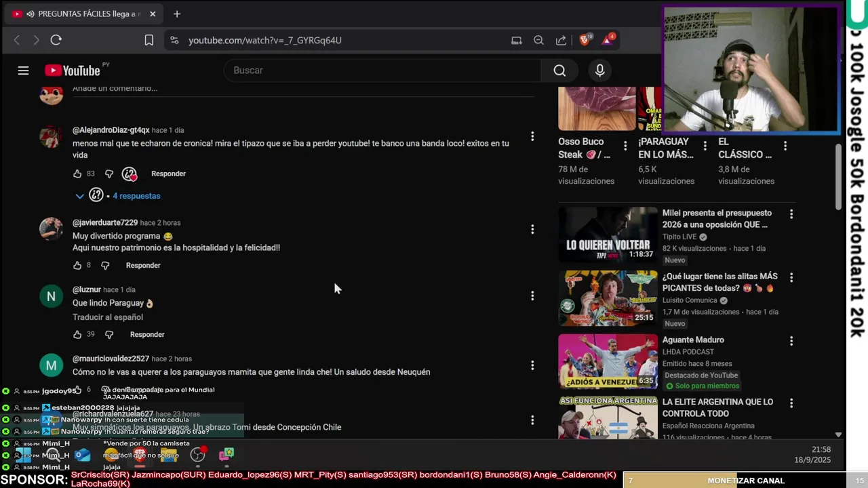Open Osso Buco Steak short thumbnail
Image resolution: width=868 pixels, height=488 pixels.
[x=597, y=108]
